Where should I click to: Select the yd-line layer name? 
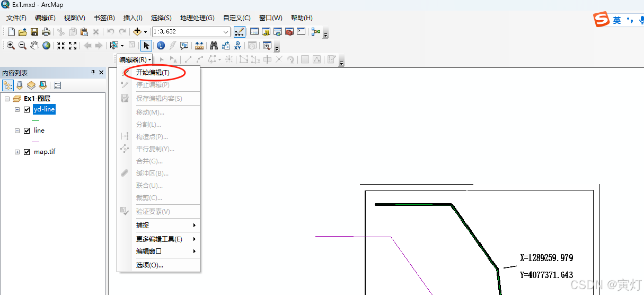point(43,110)
